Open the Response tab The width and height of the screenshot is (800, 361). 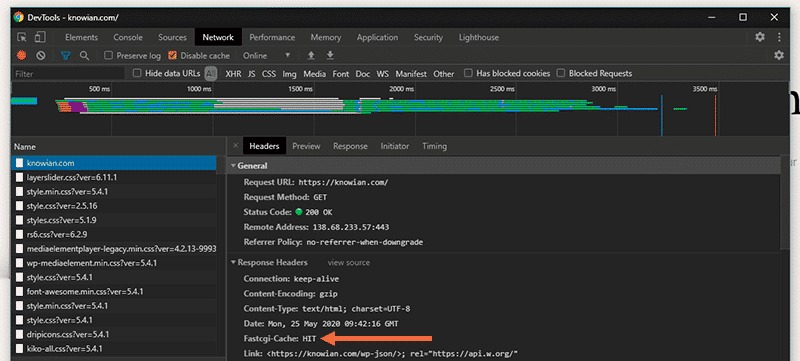350,146
